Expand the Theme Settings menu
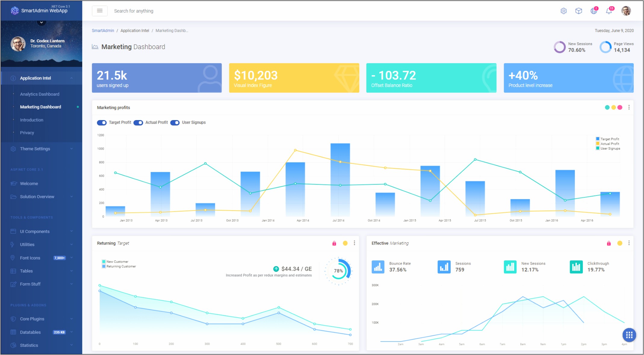644x355 pixels. (42, 149)
